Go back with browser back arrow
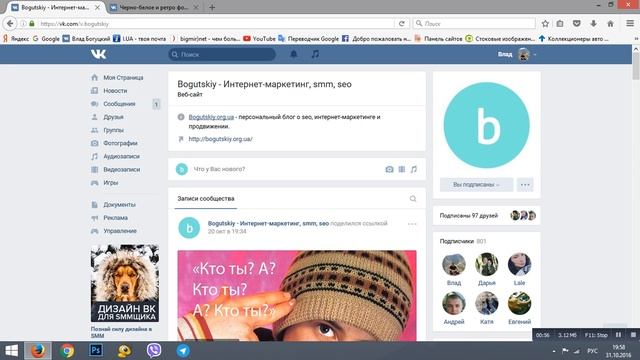 [x=10, y=24]
